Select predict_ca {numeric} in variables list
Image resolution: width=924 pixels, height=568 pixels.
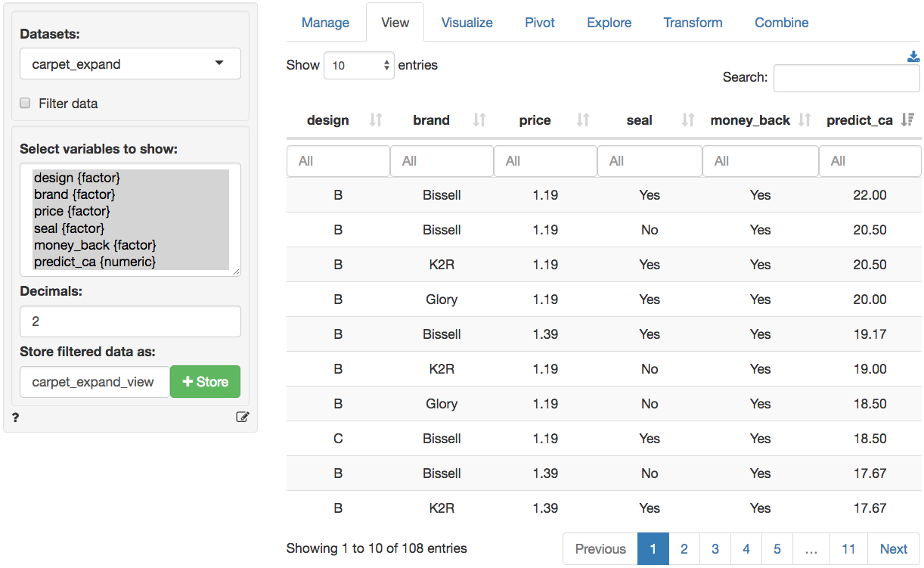click(95, 262)
